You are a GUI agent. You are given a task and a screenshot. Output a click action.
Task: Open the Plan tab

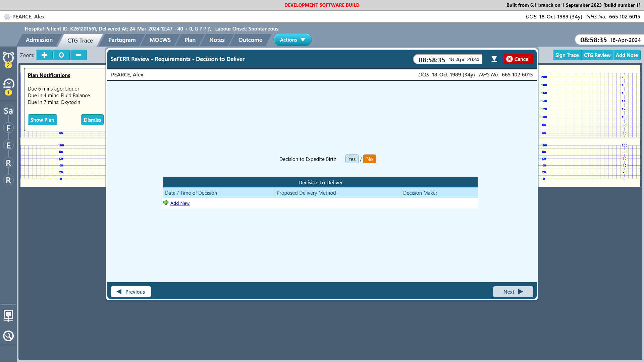[190, 40]
